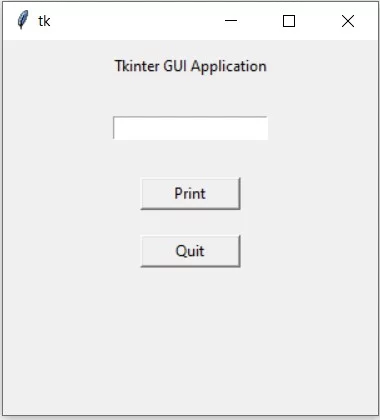The width and height of the screenshot is (380, 420).
Task: Click the word Application in the heading
Action: click(229, 66)
